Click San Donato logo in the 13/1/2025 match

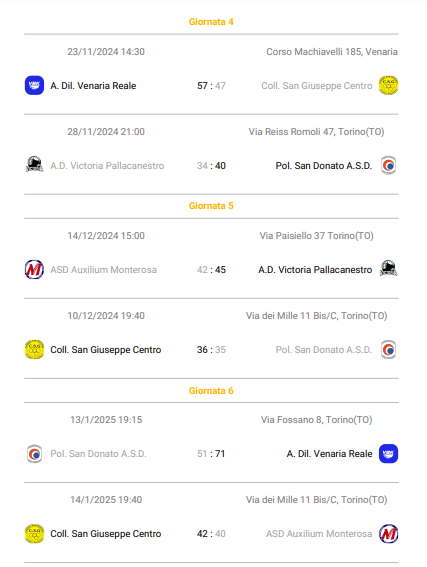pos(34,453)
